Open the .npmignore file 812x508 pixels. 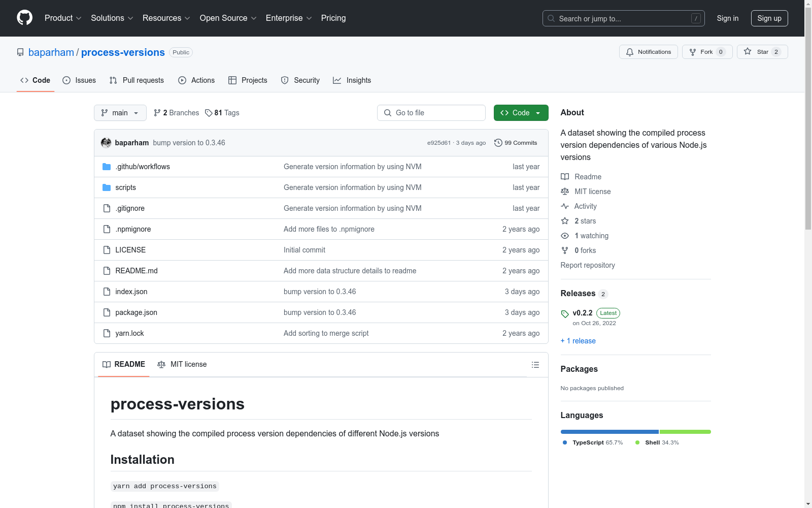[133, 229]
